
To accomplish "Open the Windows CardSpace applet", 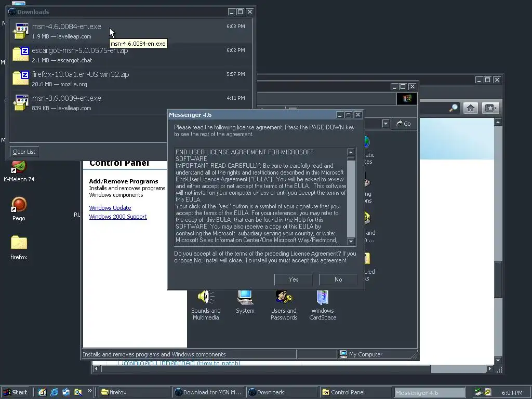I will (323, 298).
